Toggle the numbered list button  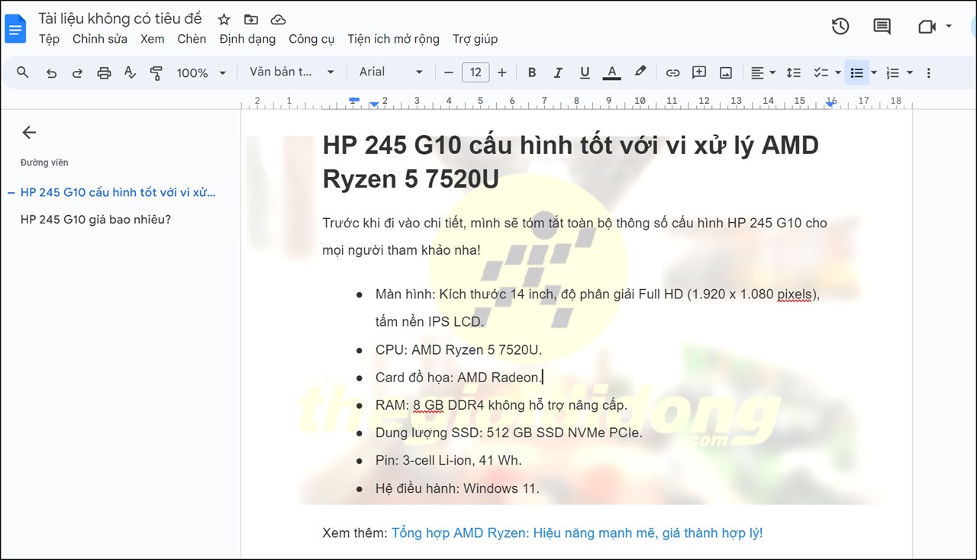pyautogui.click(x=892, y=72)
